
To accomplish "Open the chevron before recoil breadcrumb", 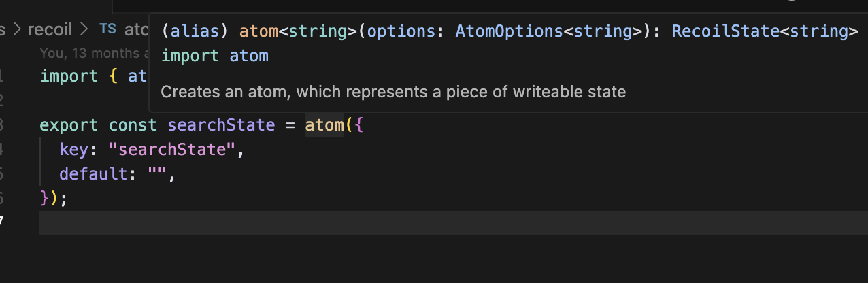I will click(17, 29).
